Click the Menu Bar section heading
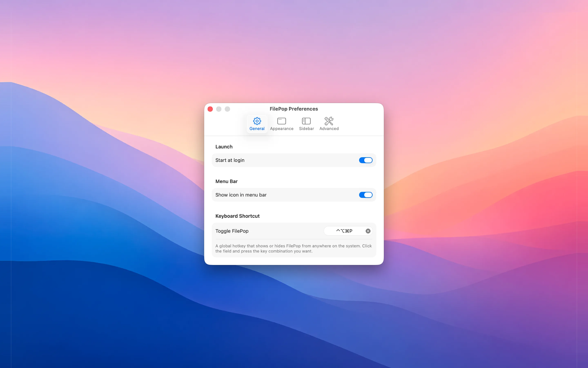Viewport: 588px width, 368px height. 226,181
